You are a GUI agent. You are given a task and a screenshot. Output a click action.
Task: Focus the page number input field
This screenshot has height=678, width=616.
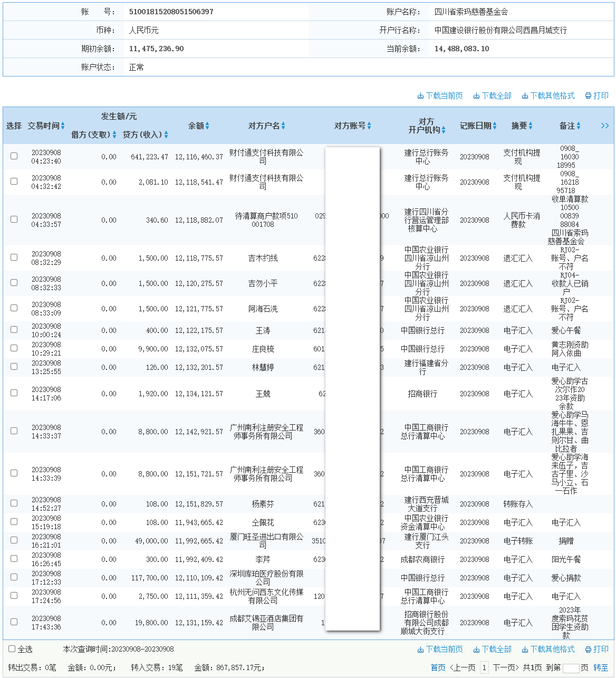(x=571, y=668)
